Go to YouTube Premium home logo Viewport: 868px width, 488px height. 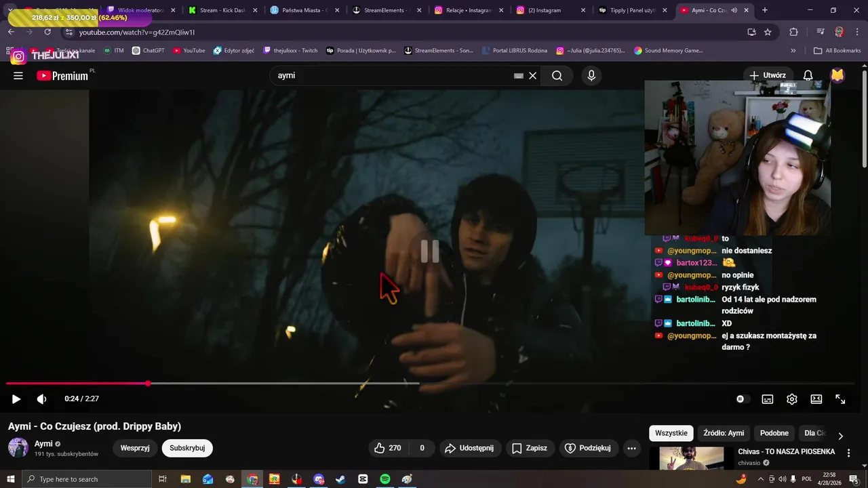62,76
